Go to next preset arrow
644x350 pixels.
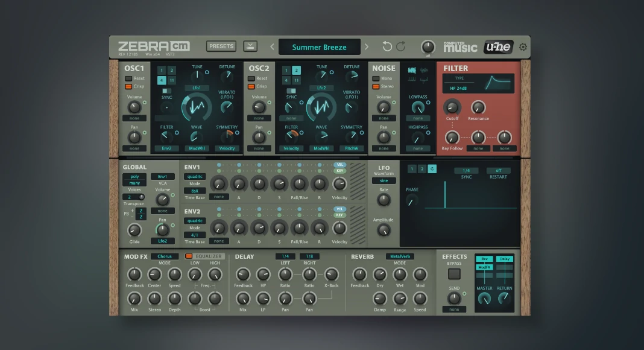367,47
